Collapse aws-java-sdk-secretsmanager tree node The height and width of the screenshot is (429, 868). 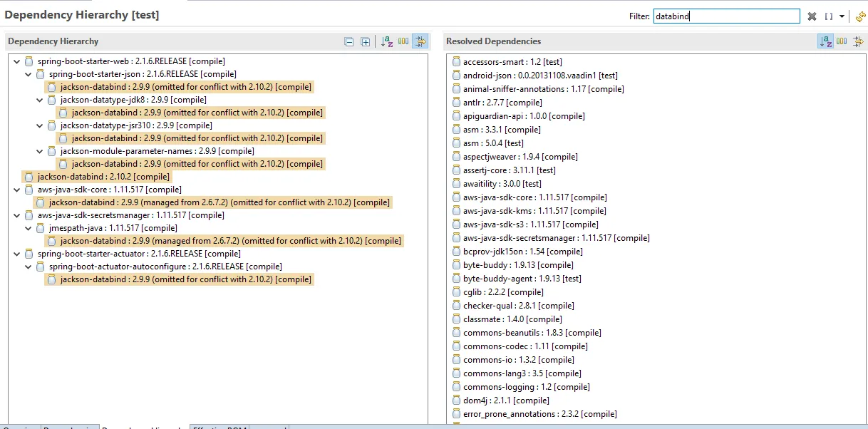coord(17,215)
